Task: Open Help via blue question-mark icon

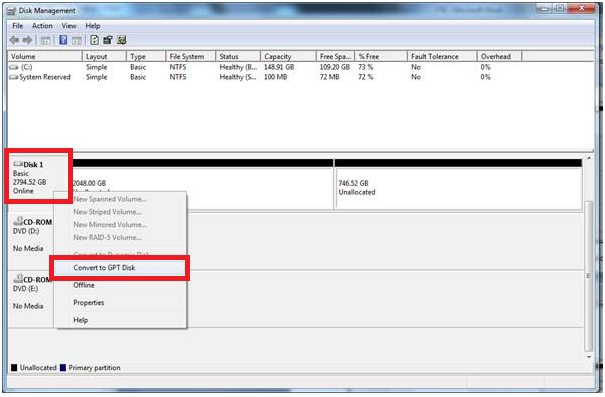Action: coord(63,40)
